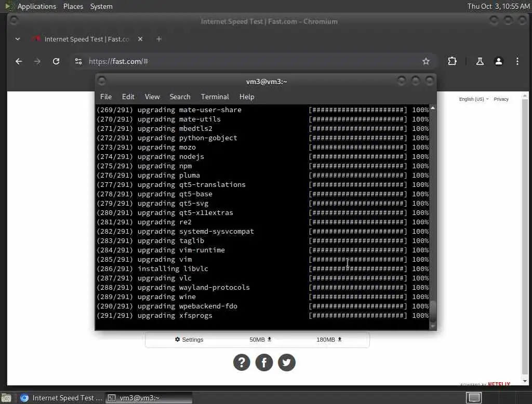Open the Terminal menu
Image resolution: width=532 pixels, height=404 pixels.
tap(215, 97)
